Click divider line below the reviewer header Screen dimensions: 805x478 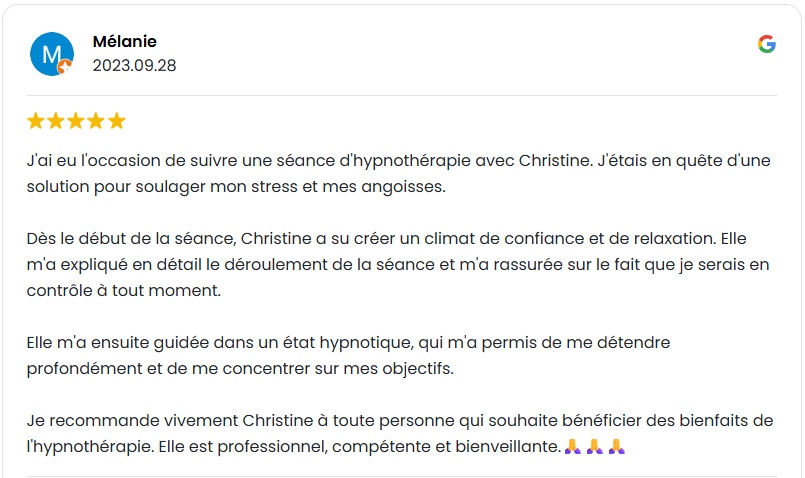400,96
